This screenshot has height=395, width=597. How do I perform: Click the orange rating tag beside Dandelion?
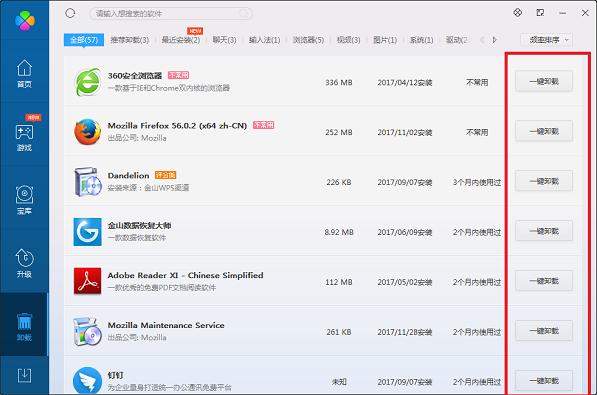[x=165, y=175]
